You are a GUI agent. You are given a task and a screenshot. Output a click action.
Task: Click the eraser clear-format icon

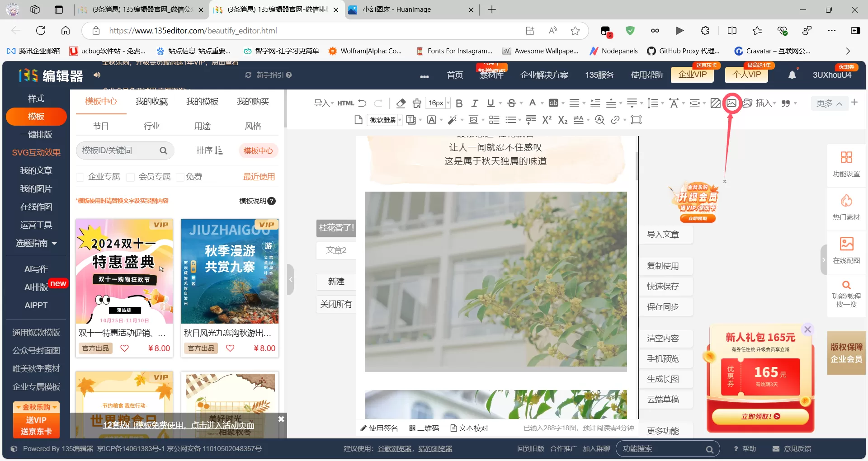(x=401, y=103)
